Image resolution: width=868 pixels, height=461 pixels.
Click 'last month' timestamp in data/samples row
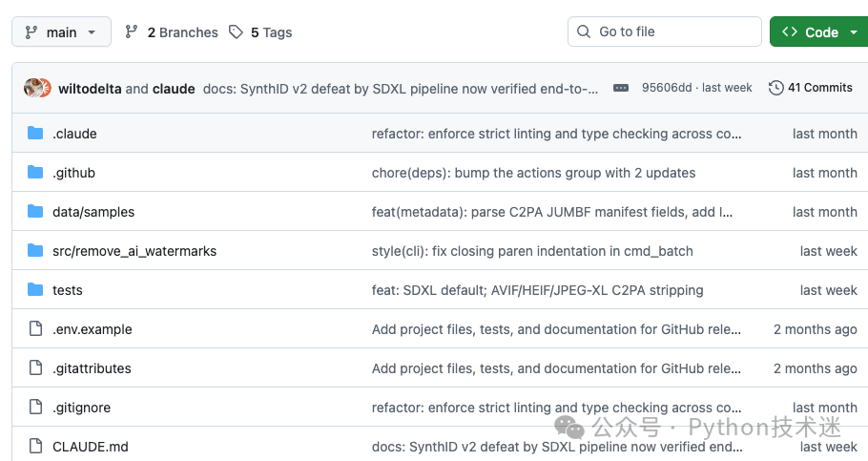tap(824, 212)
